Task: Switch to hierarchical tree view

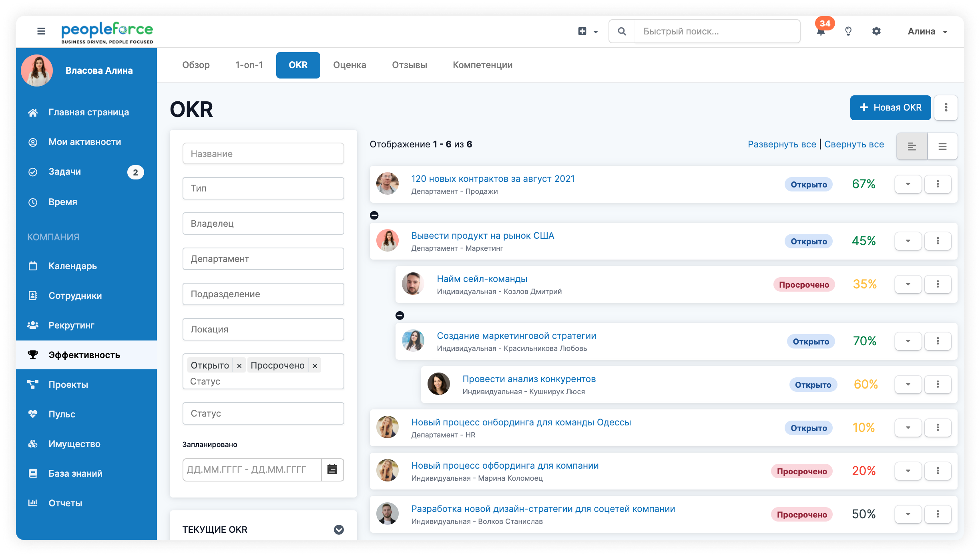Action: point(912,147)
